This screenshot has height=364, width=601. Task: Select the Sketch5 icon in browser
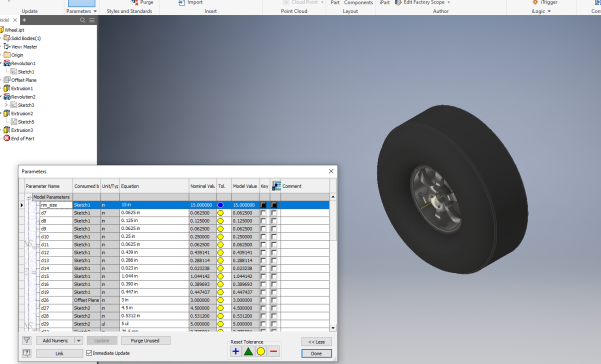14,122
